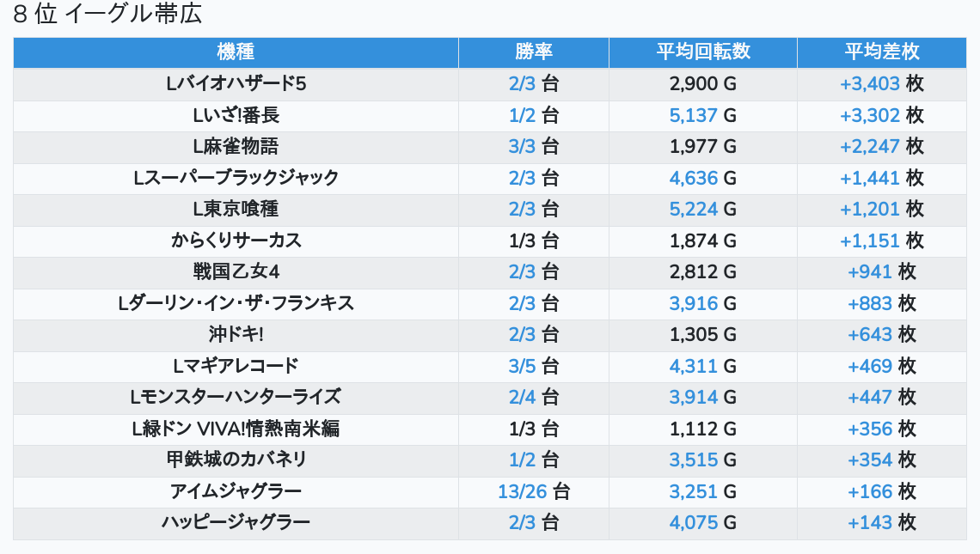The height and width of the screenshot is (554, 980).
Task: Open the +143 value for ハッピージャグラー
Action: [x=869, y=523]
